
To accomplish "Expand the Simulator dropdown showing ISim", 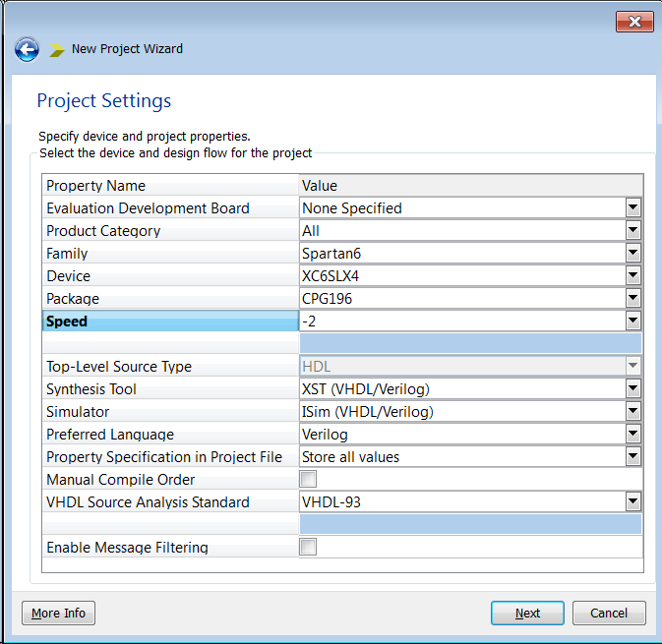I will pyautogui.click(x=632, y=412).
